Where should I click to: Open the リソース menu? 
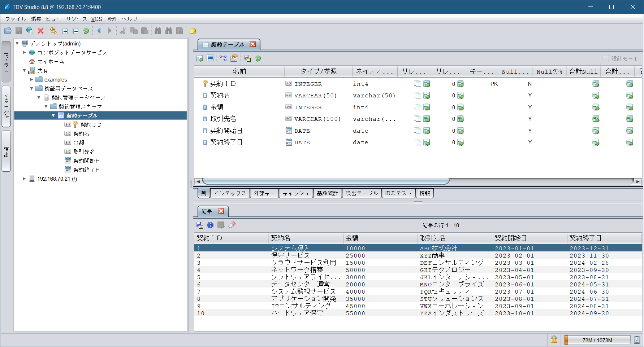coord(76,19)
